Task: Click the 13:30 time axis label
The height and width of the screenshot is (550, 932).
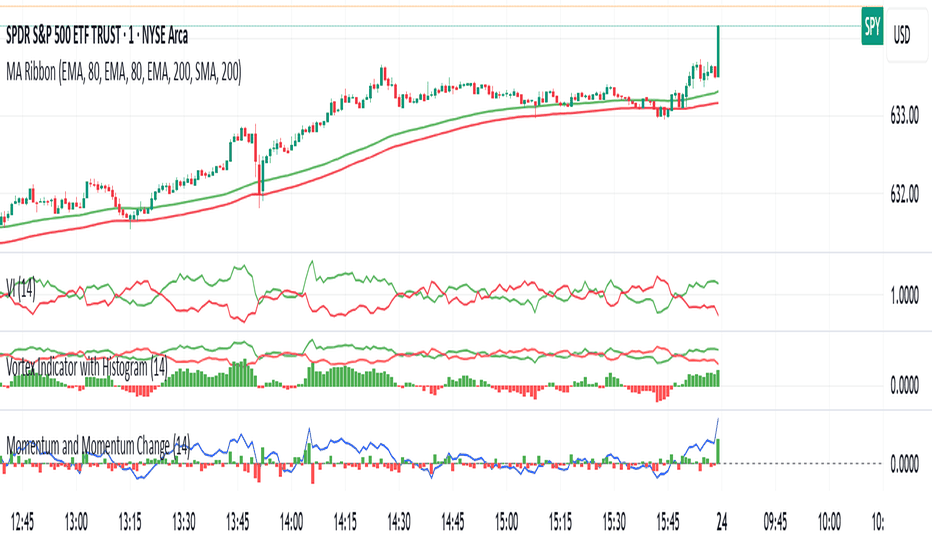Action: click(x=184, y=522)
